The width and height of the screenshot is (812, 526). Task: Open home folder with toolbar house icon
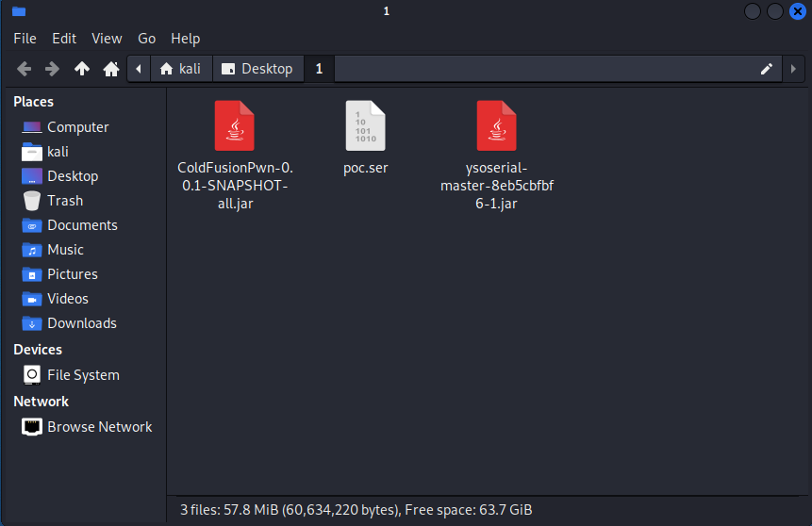[111, 69]
